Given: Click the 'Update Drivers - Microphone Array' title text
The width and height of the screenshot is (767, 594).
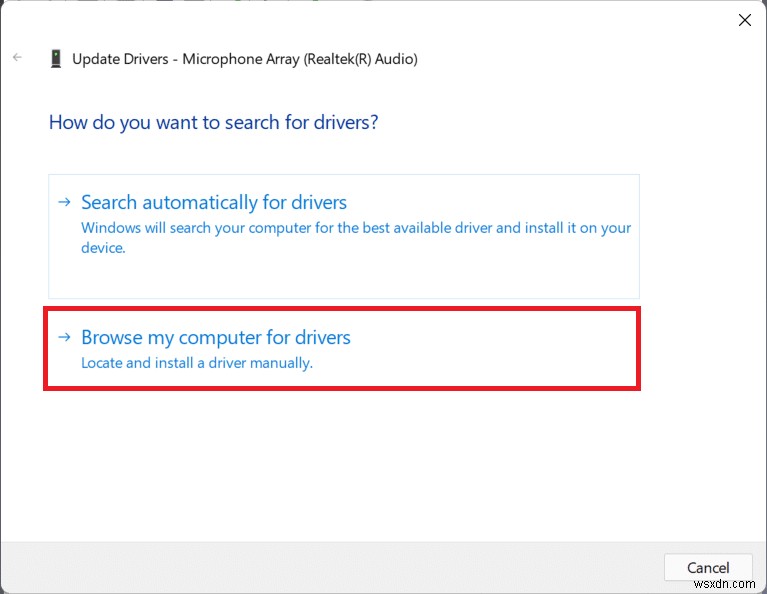Looking at the screenshot, I should point(245,59).
